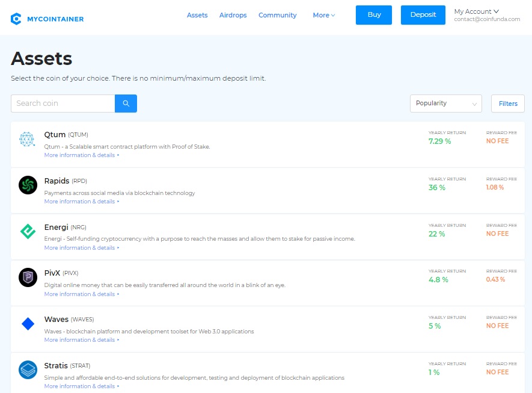Open the Filters button

(508, 104)
